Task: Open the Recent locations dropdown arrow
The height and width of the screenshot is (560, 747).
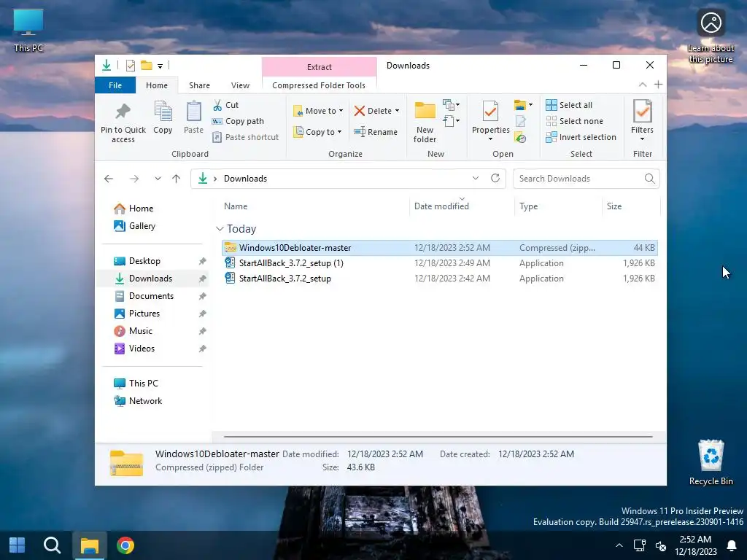Action: [x=158, y=179]
